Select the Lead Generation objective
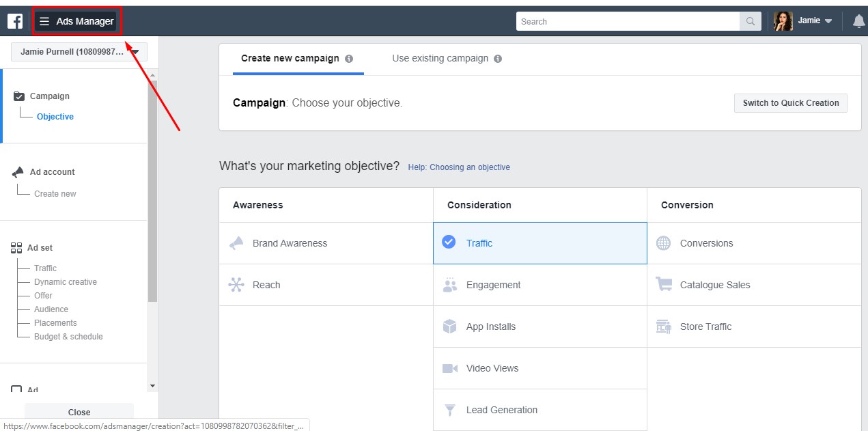 pos(501,410)
